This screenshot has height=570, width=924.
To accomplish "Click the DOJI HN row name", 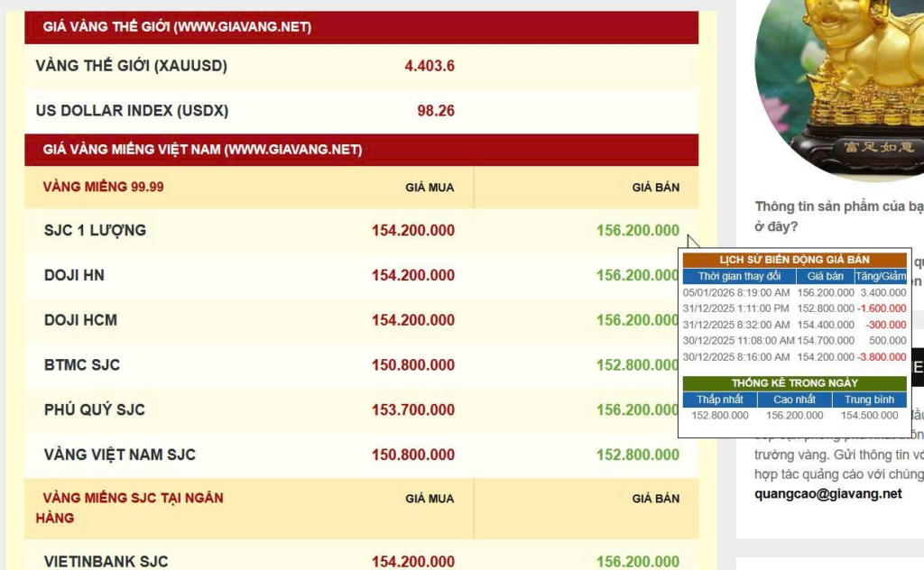I will pyautogui.click(x=74, y=275).
